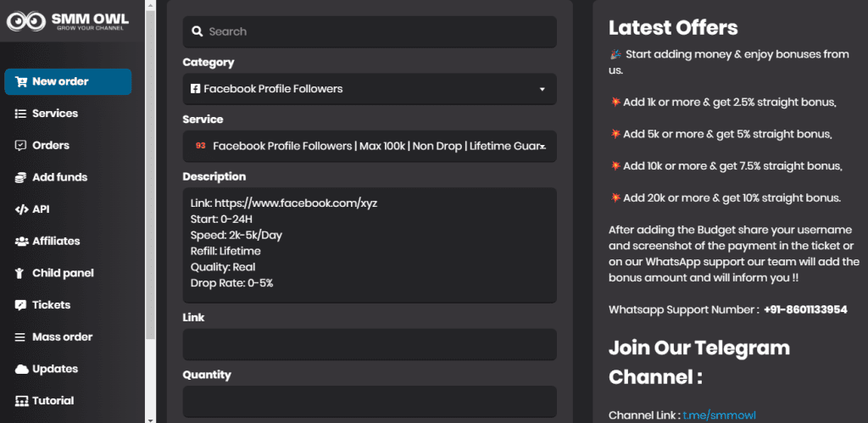Click the Description text box
The image size is (868, 423).
370,245
